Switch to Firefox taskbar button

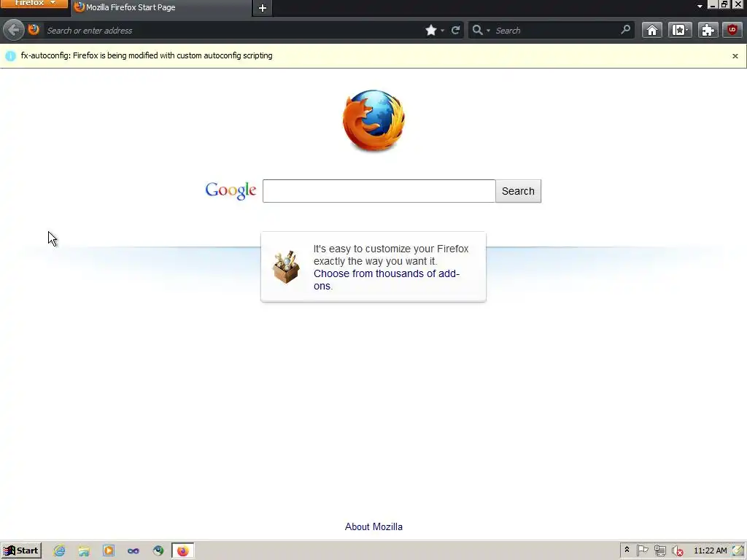point(183,551)
